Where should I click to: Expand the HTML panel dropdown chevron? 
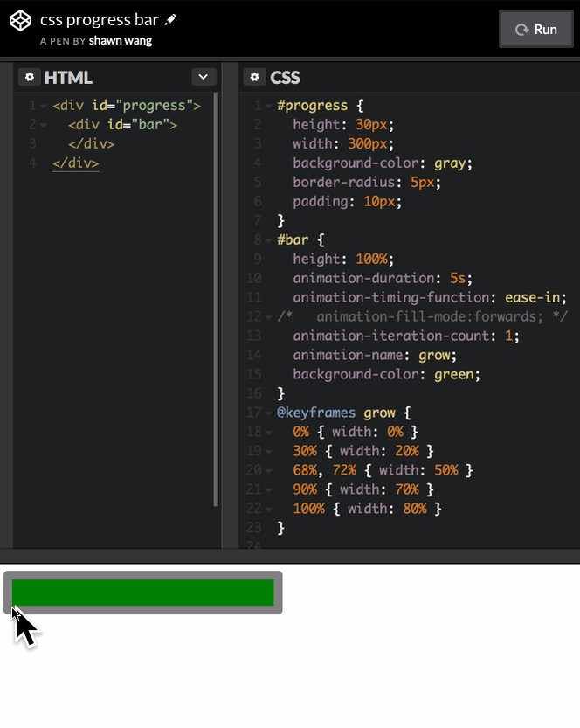pyautogui.click(x=204, y=77)
